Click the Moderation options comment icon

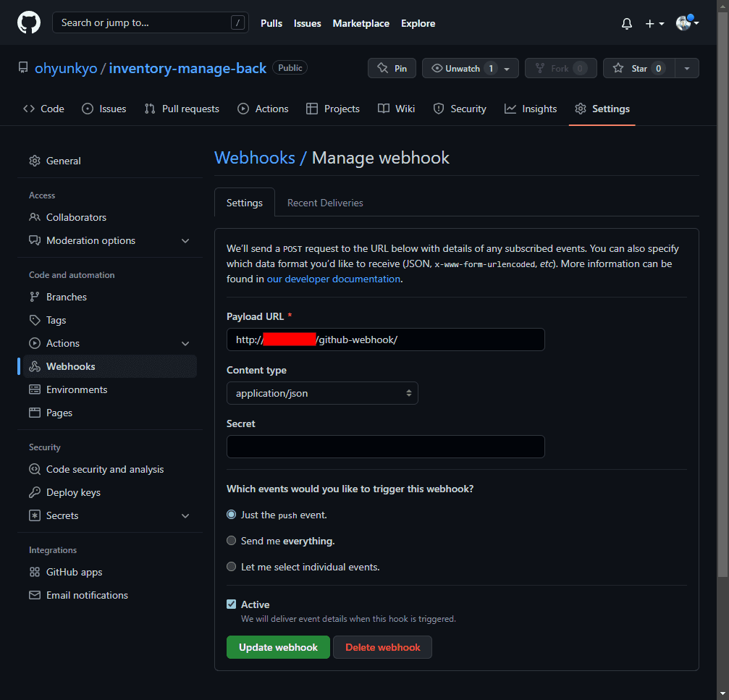point(35,240)
